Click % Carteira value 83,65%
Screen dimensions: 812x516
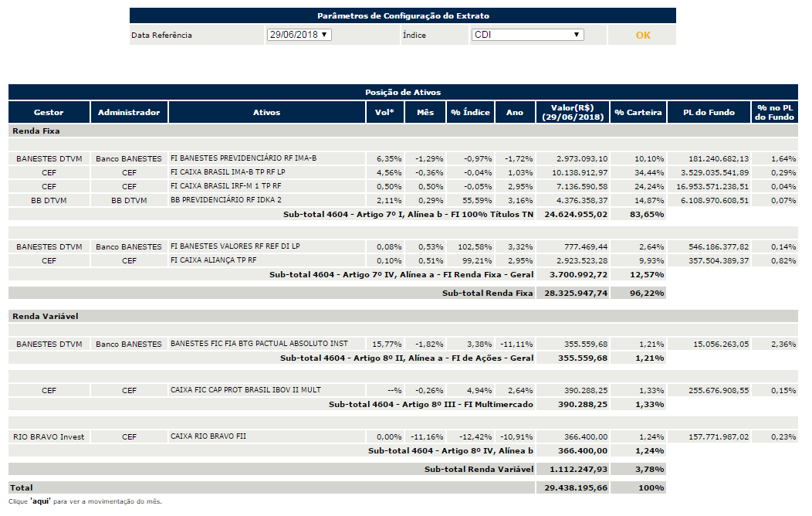(647, 215)
